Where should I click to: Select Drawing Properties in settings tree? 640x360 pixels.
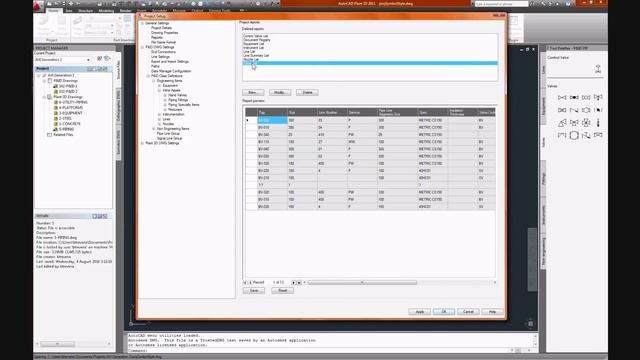[x=164, y=33]
